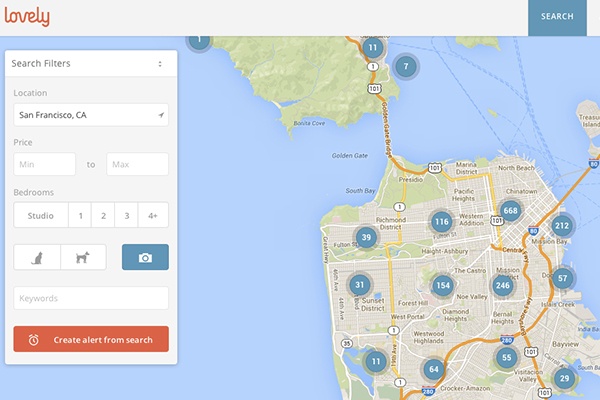
Task: Open the 31 listings map cluster
Action: 359,284
